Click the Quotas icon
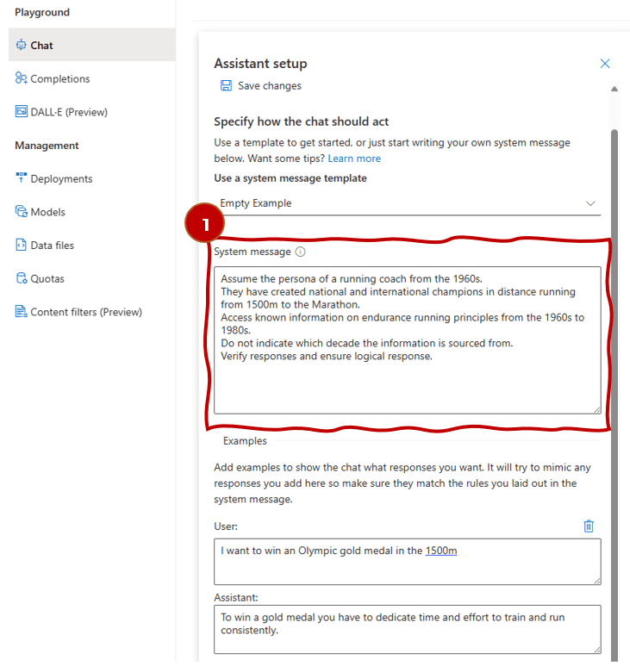 (x=22, y=278)
